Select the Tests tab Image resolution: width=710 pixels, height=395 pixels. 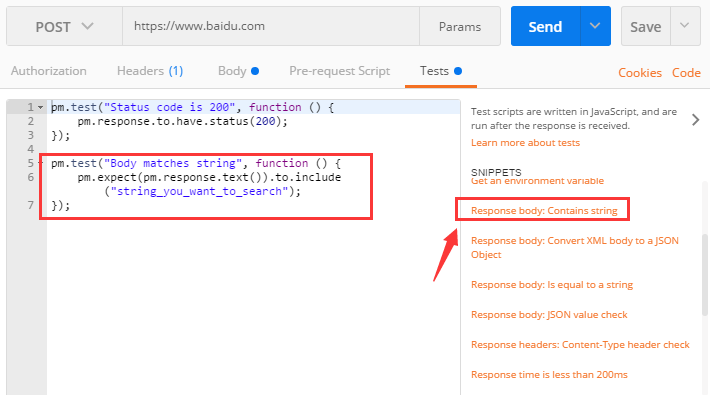coord(441,71)
